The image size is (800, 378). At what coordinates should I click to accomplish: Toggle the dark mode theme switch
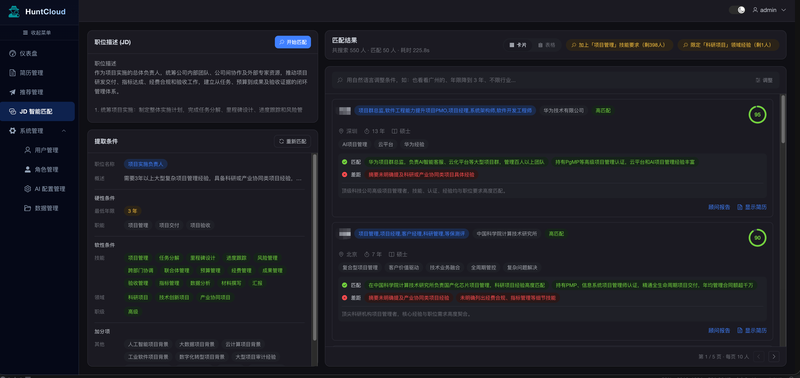pyautogui.click(x=737, y=10)
